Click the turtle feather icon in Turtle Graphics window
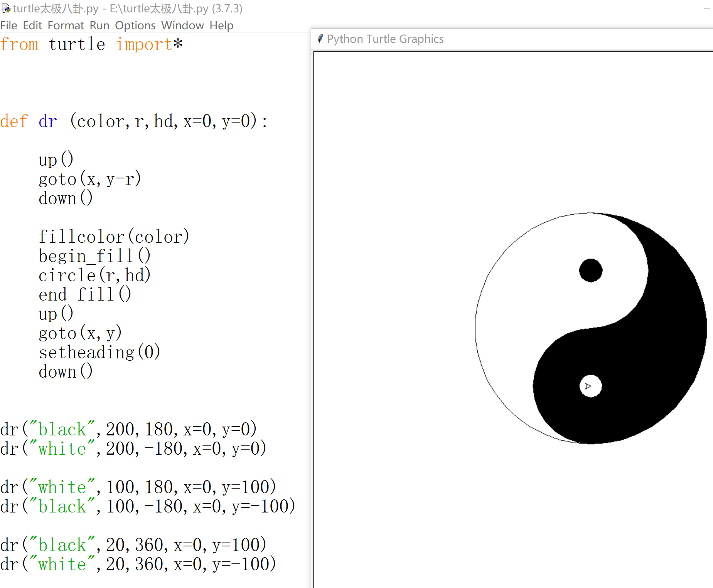 click(320, 39)
